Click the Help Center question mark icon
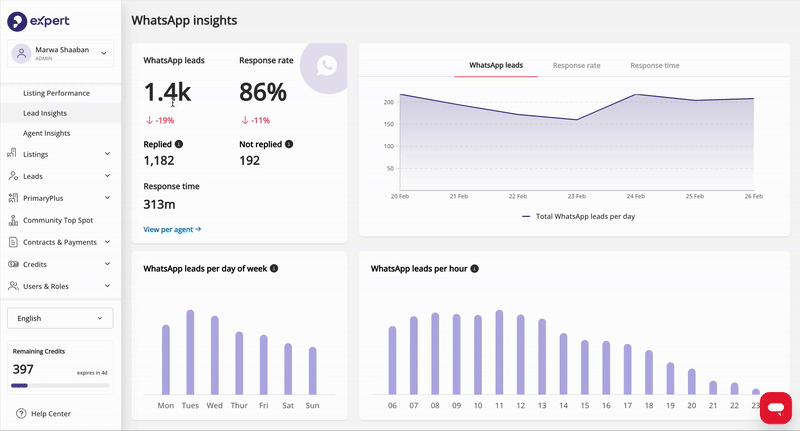This screenshot has width=800, height=431. pos(21,414)
